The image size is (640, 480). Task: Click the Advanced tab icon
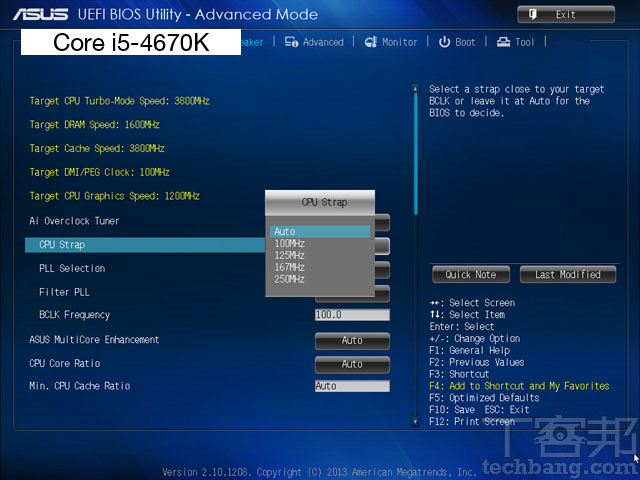coord(292,42)
